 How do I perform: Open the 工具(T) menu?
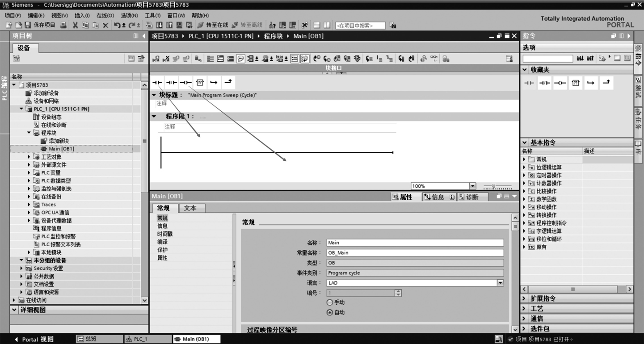(x=152, y=15)
